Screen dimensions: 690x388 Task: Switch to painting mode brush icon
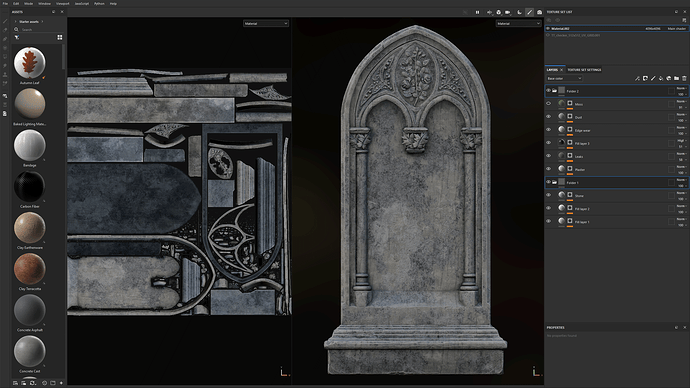[x=529, y=12]
